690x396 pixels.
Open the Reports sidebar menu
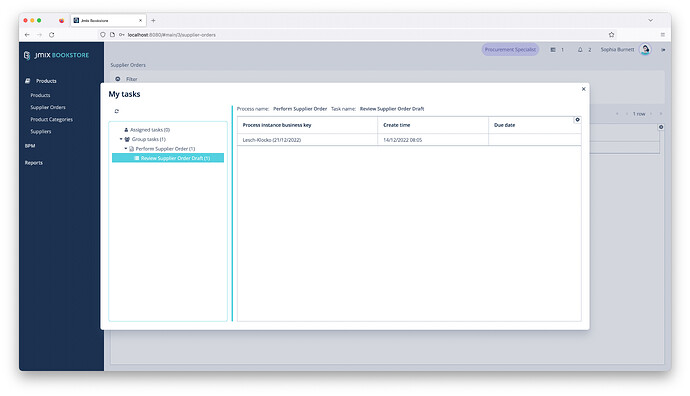pyautogui.click(x=33, y=163)
